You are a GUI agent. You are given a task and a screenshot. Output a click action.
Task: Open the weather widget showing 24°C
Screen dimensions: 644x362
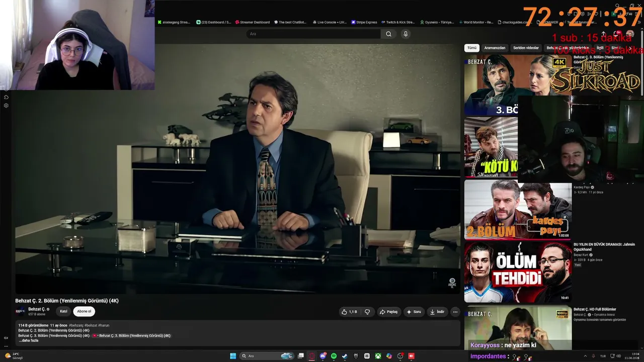pyautogui.click(x=14, y=356)
